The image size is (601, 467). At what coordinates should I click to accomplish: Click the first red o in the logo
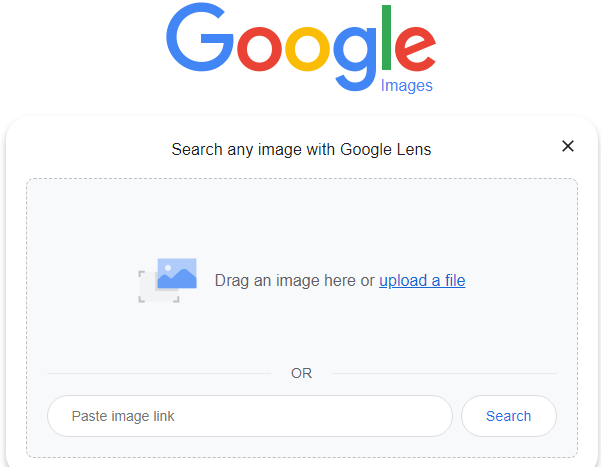[259, 49]
